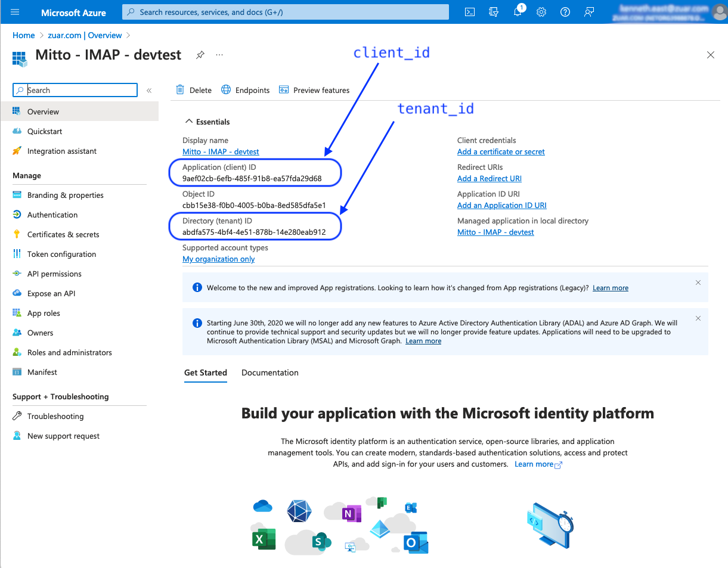Click the Manifest icon in the sidebar
728x568 pixels.
pyautogui.click(x=17, y=372)
